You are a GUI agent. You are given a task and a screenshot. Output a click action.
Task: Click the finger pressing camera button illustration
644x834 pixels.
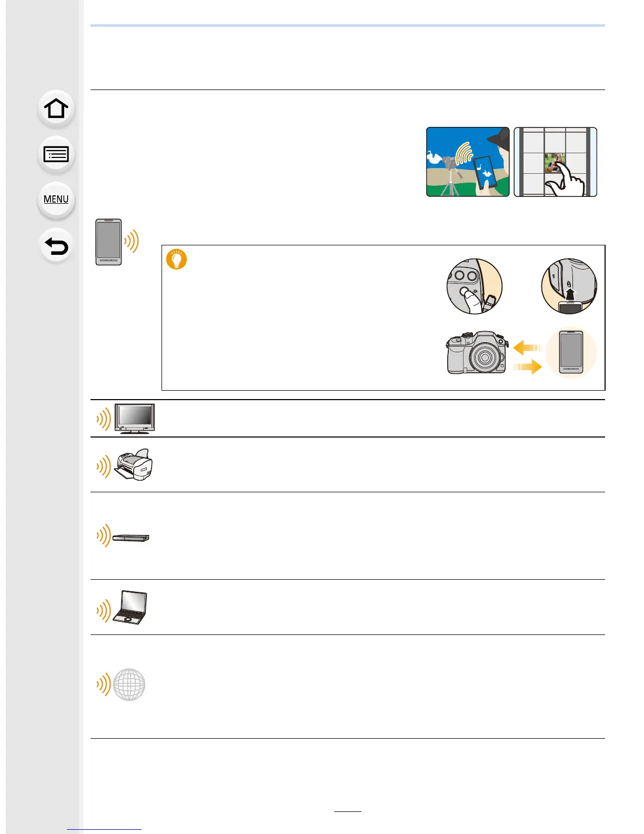click(475, 286)
